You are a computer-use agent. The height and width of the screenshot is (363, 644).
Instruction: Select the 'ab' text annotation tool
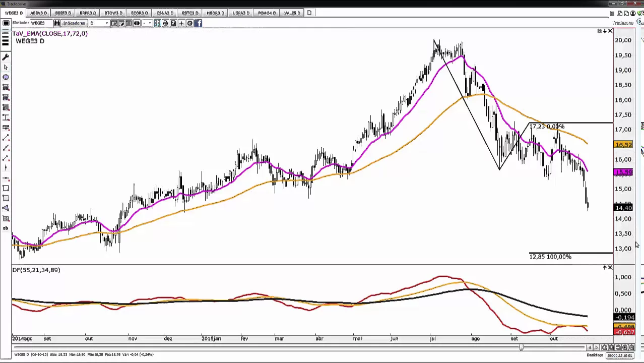[x=6, y=228]
